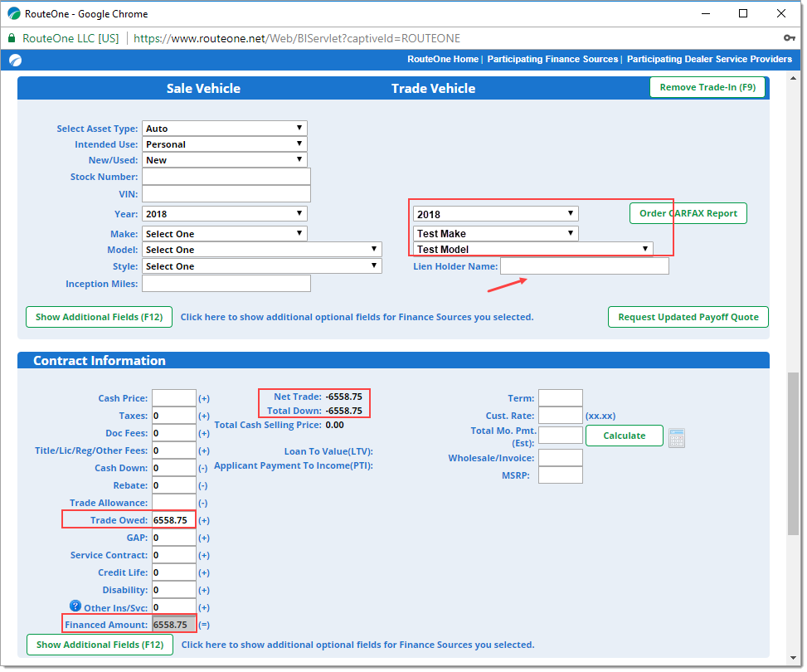Click the Credit Life input field
The width and height of the screenshot is (807, 672).
[x=174, y=572]
